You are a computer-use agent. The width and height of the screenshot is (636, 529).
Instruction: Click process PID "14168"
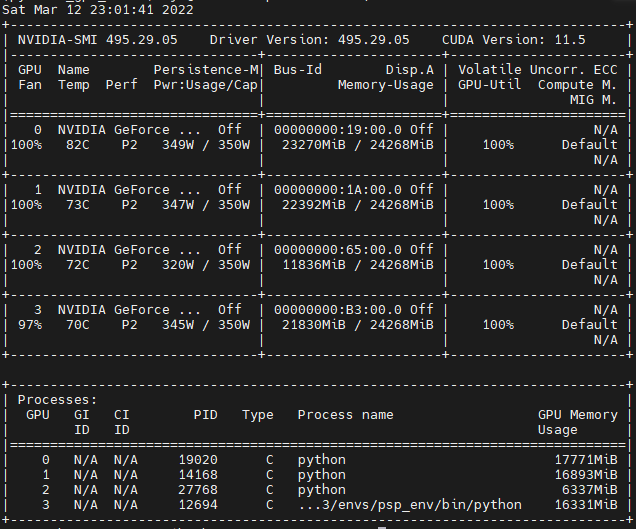click(x=198, y=475)
